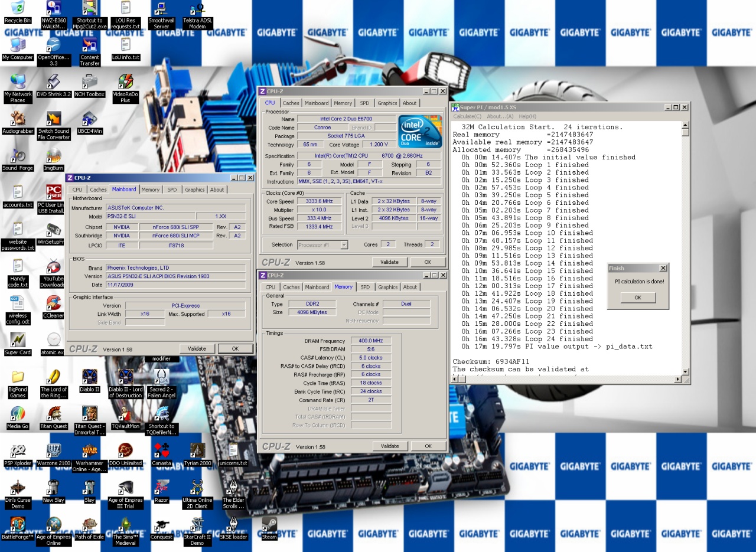Open BigPond Games folder
Viewport: 756px width, 552px height.
coord(18,384)
